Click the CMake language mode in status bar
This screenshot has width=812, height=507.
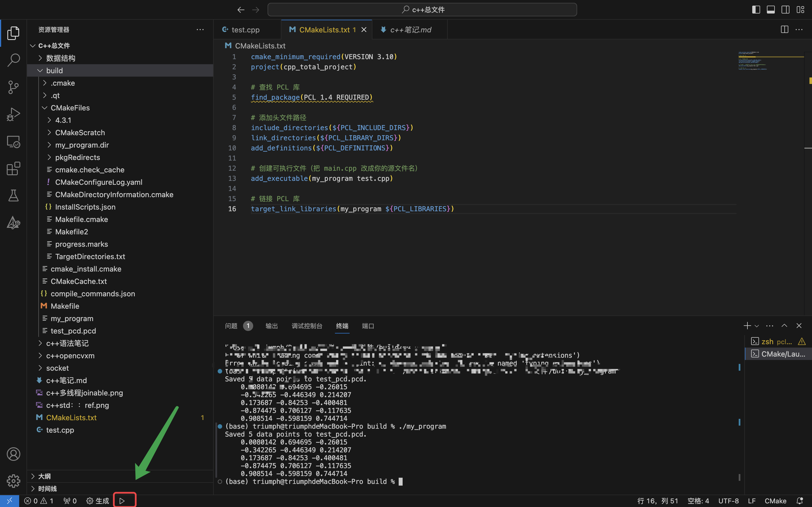tap(775, 501)
